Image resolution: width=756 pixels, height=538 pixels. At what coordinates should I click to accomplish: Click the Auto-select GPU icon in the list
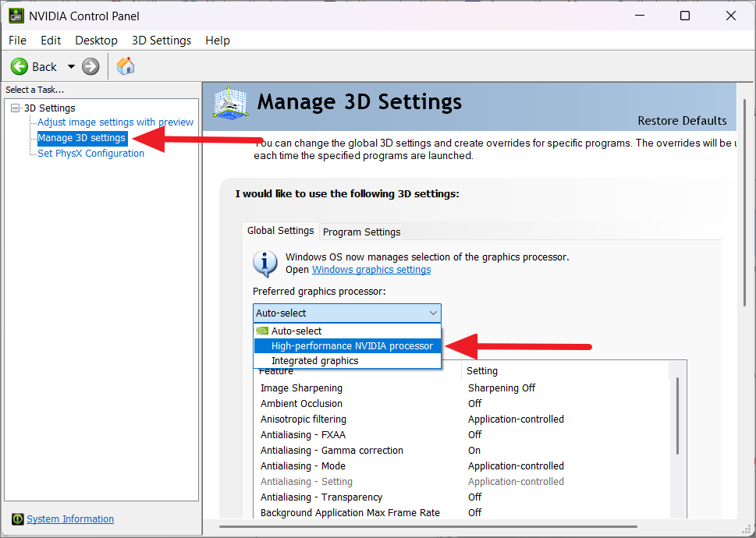[x=262, y=331]
